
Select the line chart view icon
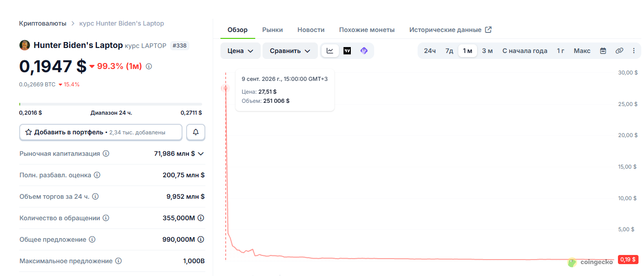click(x=330, y=51)
